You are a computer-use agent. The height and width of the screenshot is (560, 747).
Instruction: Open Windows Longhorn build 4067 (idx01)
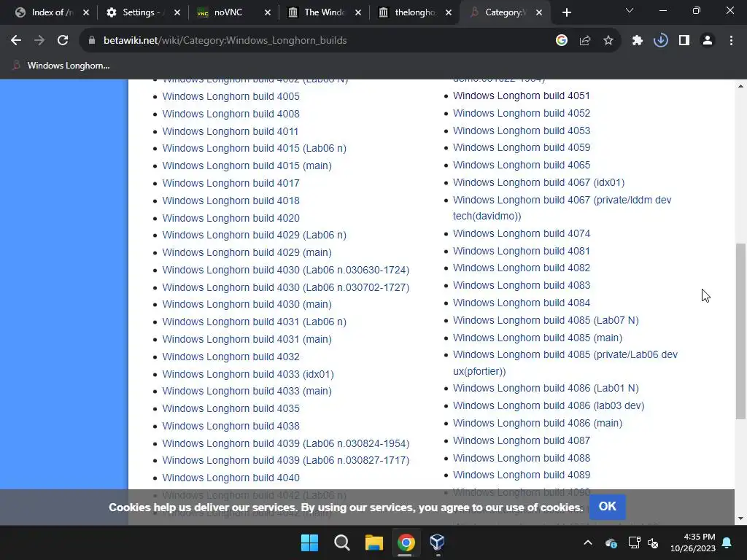coord(538,182)
